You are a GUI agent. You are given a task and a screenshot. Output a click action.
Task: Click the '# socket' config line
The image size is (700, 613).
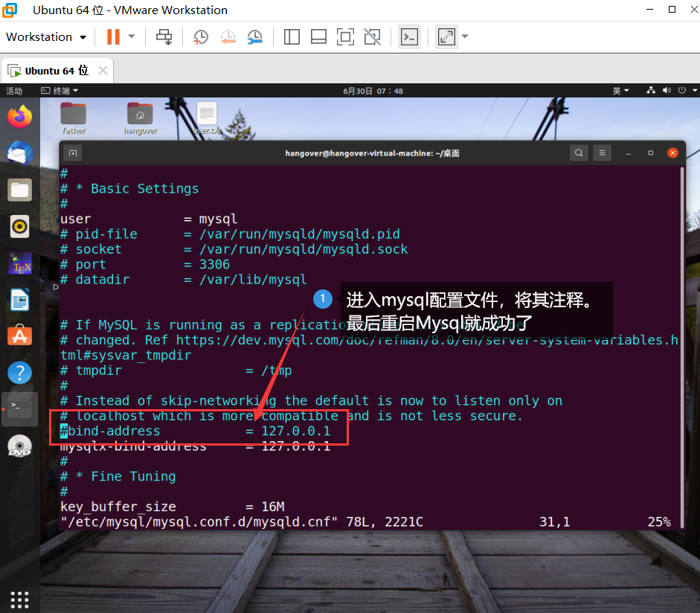click(234, 249)
